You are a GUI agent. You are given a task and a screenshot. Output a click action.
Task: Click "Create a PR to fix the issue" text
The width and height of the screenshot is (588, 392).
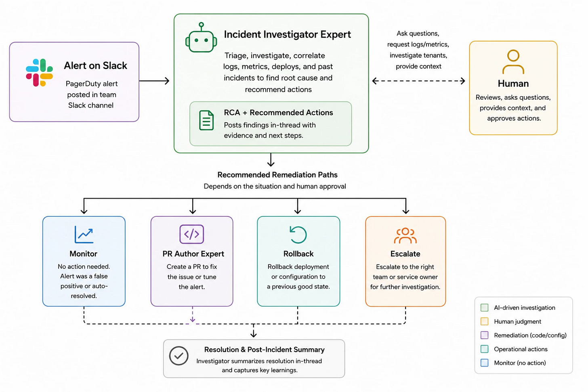(192, 277)
